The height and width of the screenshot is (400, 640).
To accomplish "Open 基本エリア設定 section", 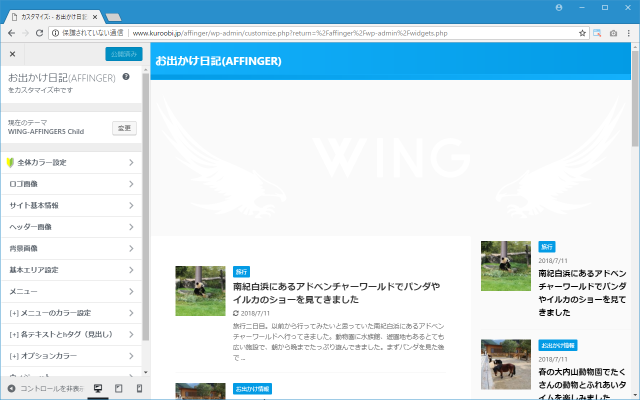I will tap(70, 270).
